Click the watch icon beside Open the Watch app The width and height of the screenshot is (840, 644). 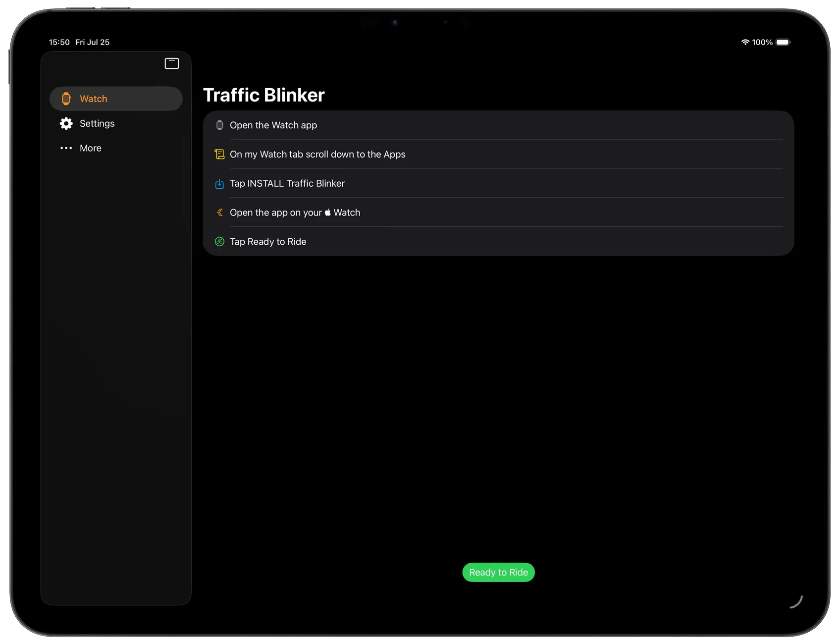(x=219, y=125)
